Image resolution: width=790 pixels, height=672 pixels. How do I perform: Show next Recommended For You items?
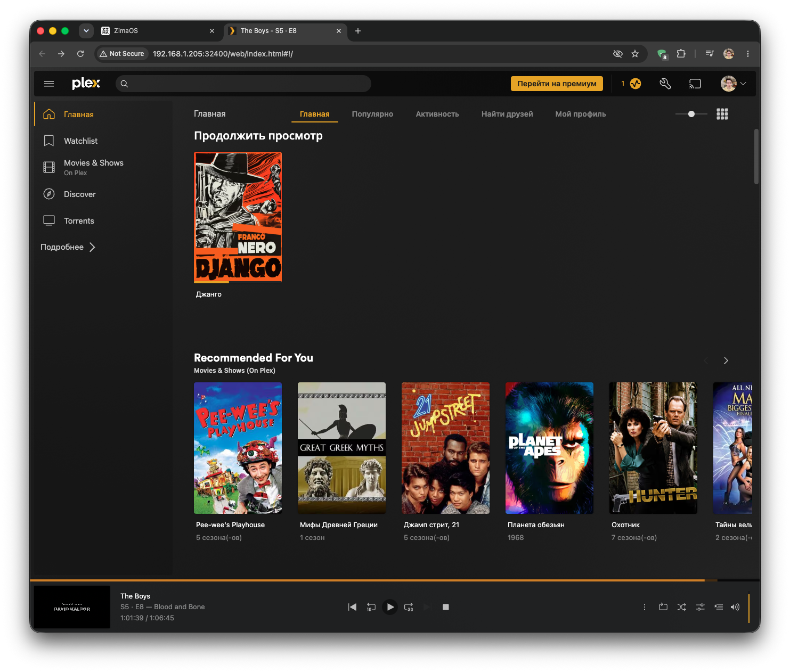[x=726, y=360]
